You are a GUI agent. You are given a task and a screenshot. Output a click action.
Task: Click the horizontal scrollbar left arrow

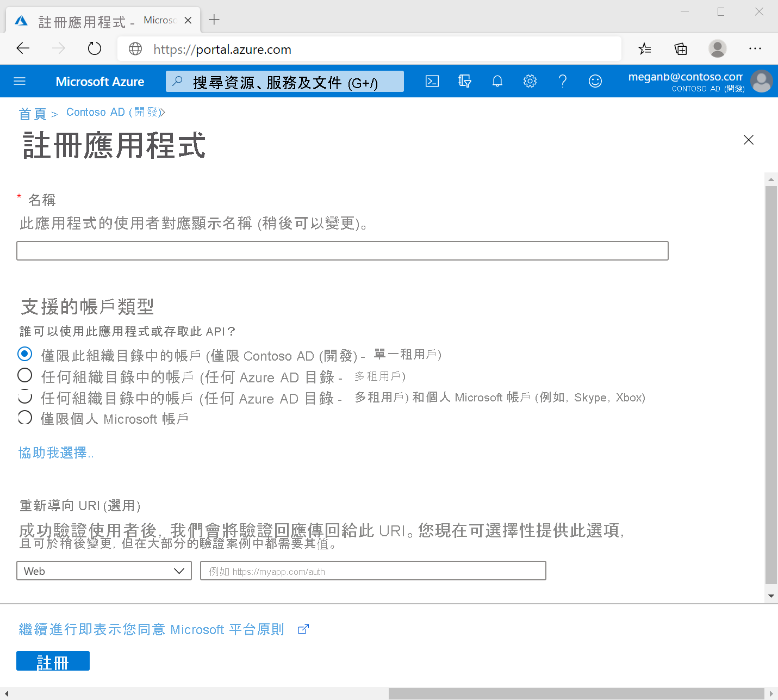pyautogui.click(x=7, y=693)
